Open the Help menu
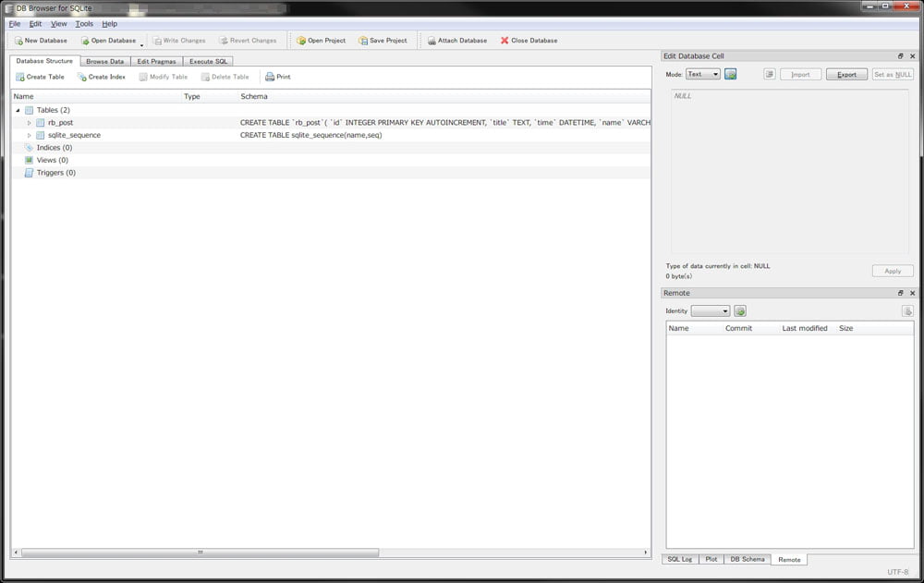 [110, 24]
